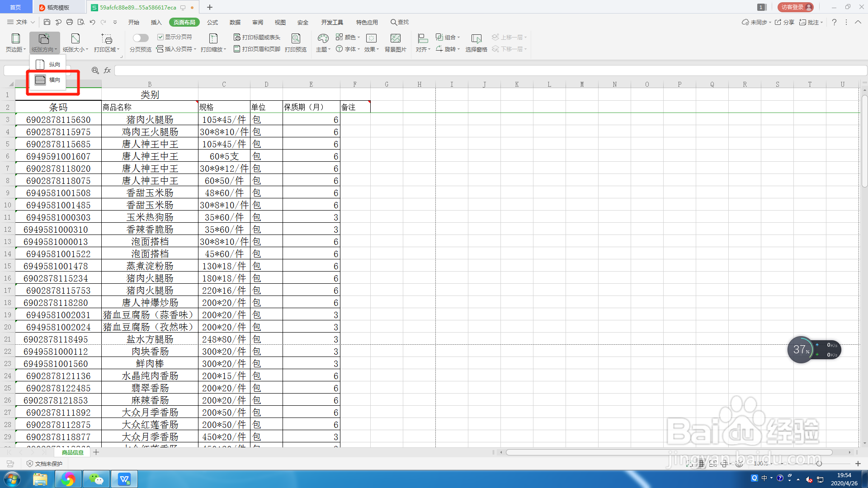Open 打印标题或表头 print titles
Viewport: 868px width, 488px height.
coord(257,37)
